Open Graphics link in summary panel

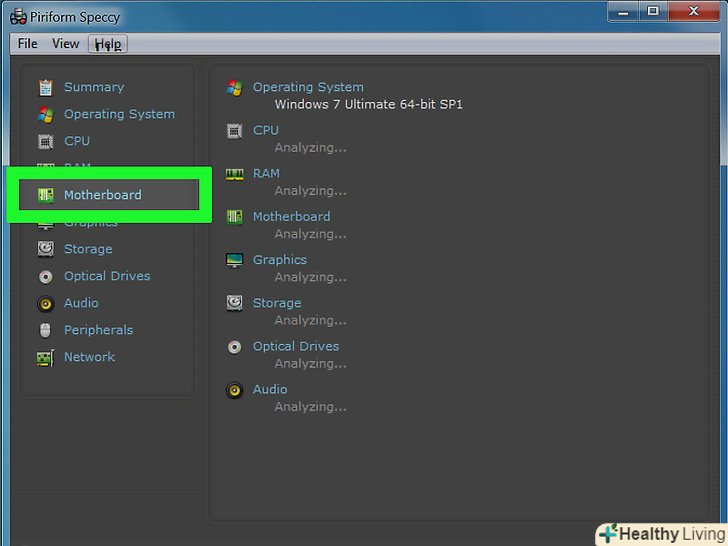click(x=280, y=260)
